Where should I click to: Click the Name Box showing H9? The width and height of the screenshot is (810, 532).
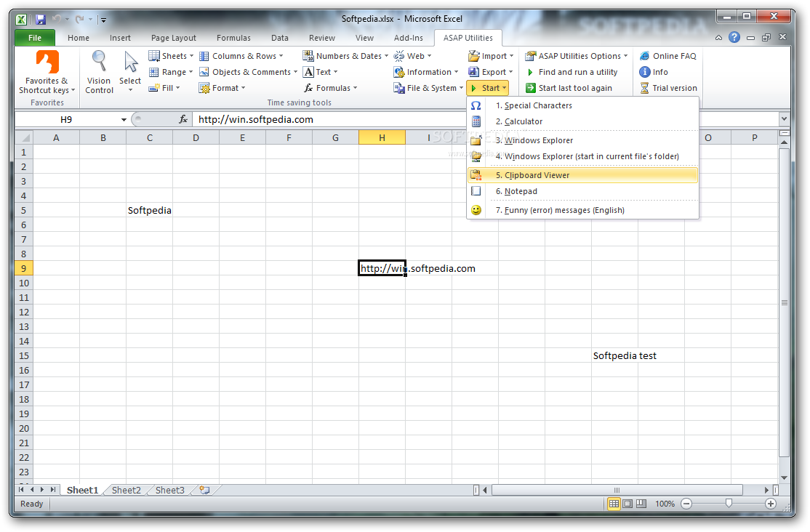point(66,119)
